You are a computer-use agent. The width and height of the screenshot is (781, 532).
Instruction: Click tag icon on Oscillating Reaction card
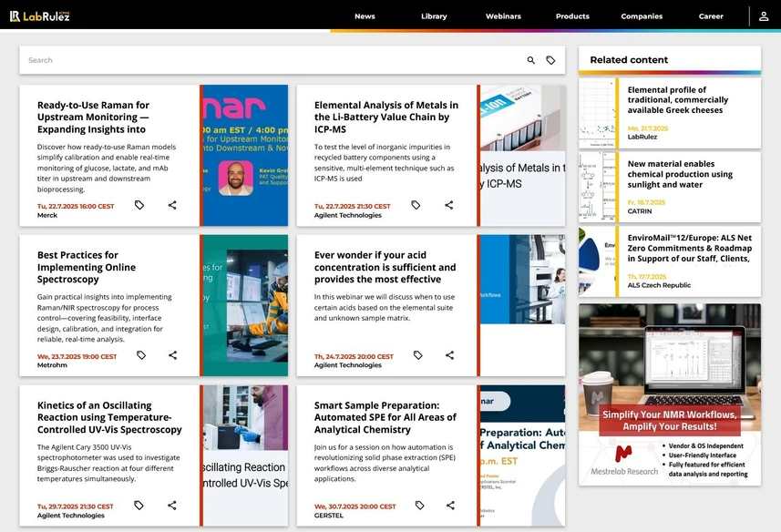click(139, 506)
